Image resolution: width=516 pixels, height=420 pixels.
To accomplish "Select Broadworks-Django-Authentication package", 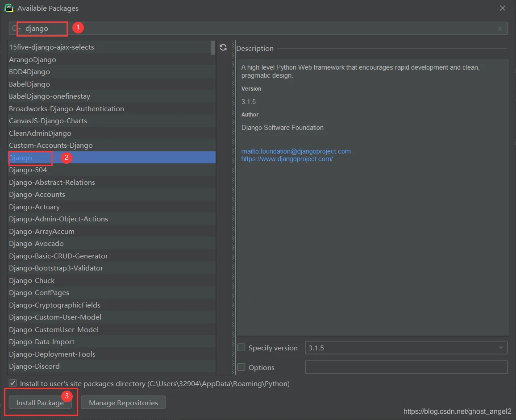I will tap(112, 108).
